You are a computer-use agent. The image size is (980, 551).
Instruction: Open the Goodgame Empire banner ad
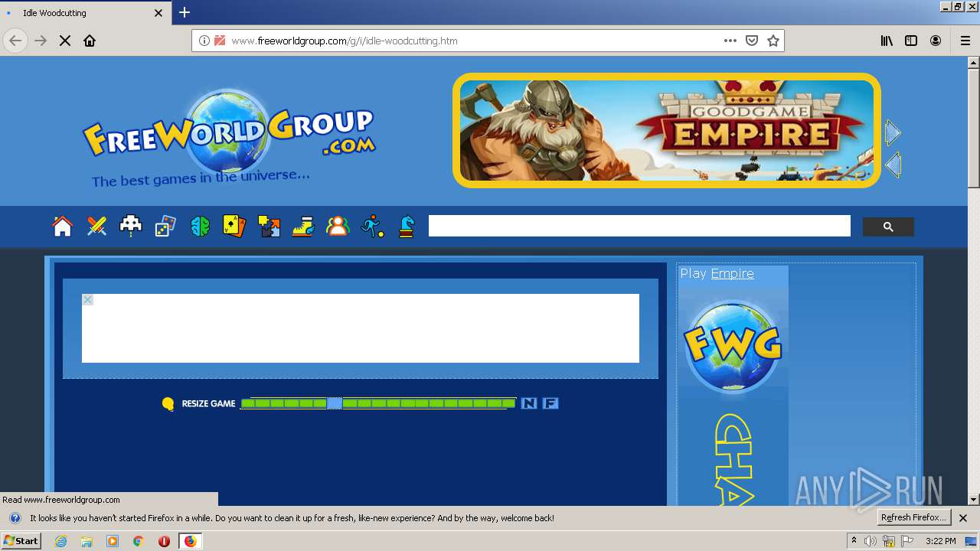666,130
